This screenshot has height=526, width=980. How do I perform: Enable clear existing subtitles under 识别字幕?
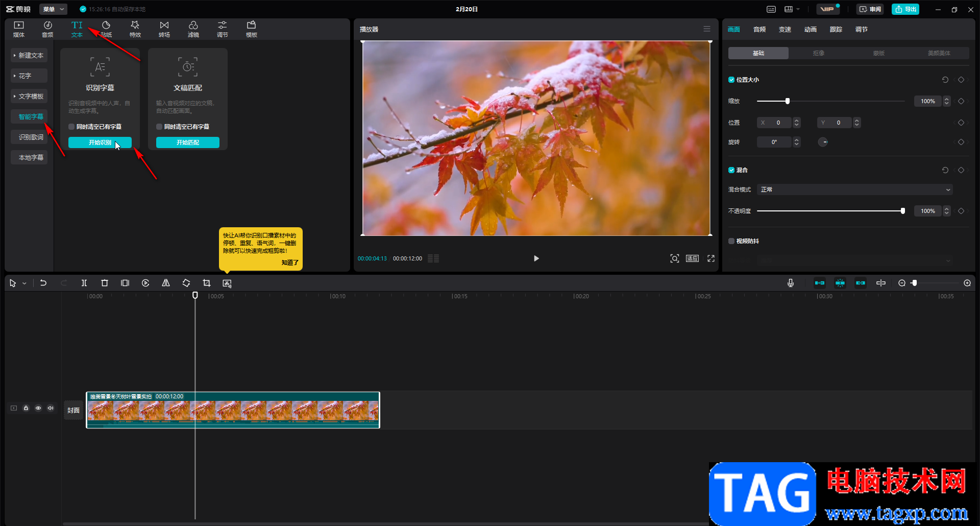click(x=71, y=127)
